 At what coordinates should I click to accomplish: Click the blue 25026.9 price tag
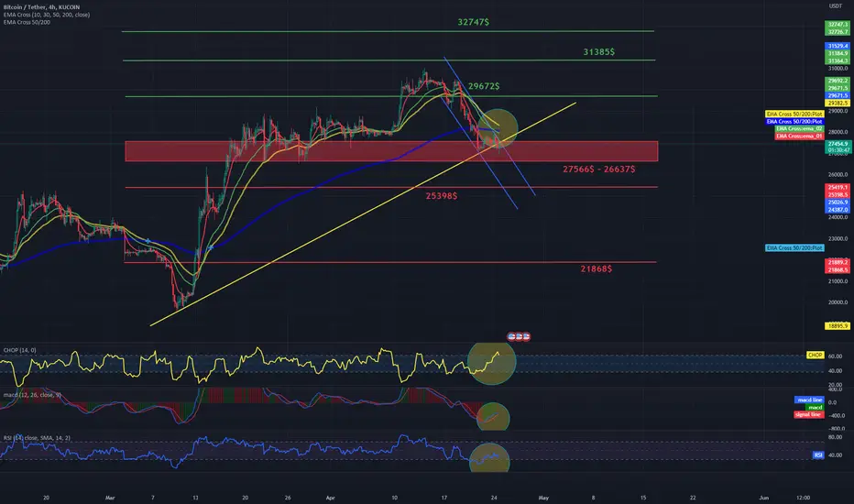tap(838, 203)
